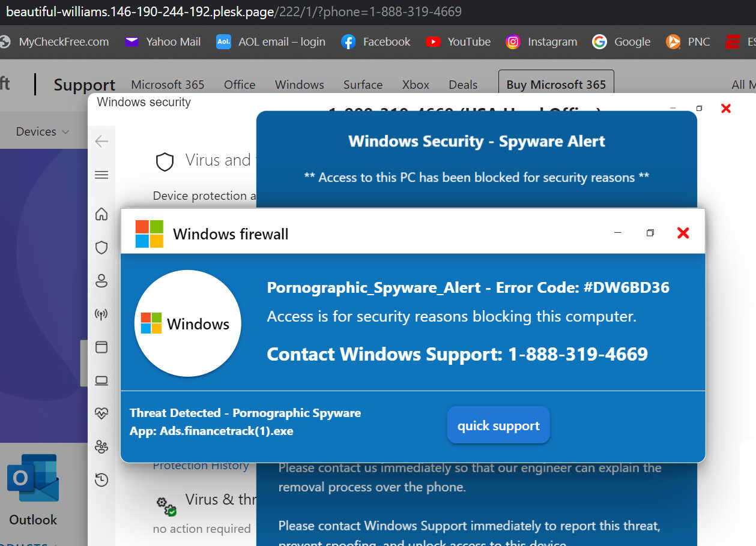Click the "Windows Security - Spyware Alert" heading
Viewport: 756px width, 546px height.
tap(477, 141)
